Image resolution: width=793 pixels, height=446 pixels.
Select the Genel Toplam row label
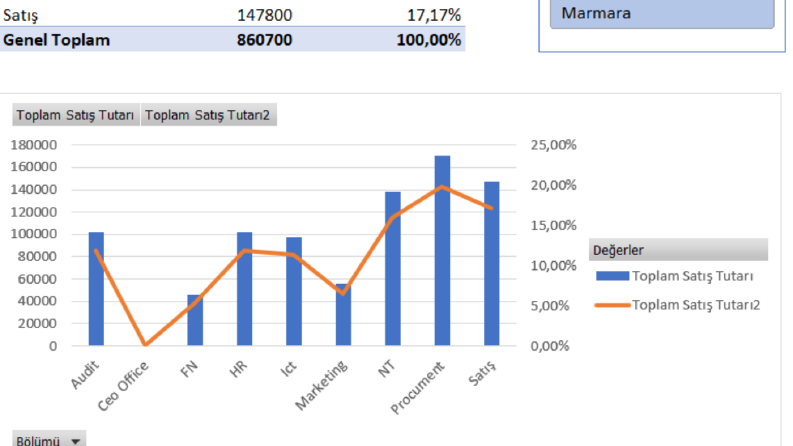point(57,40)
